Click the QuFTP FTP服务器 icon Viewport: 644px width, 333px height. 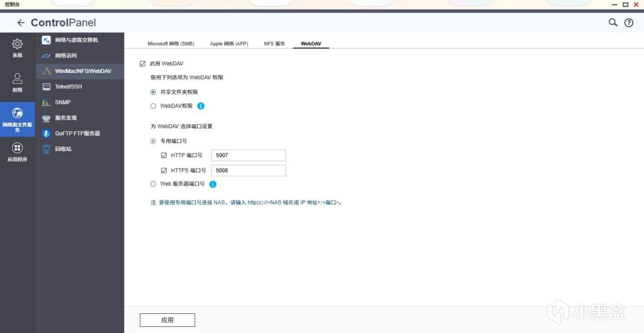[46, 133]
